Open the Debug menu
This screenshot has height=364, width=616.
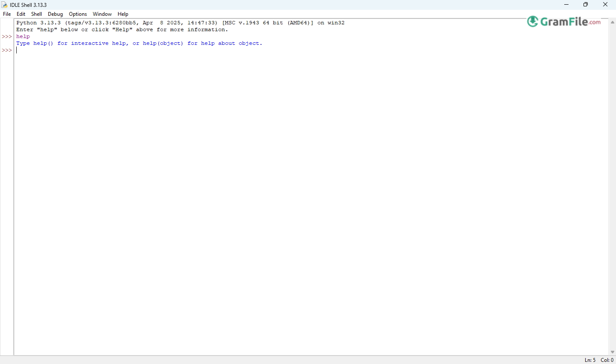tap(55, 14)
